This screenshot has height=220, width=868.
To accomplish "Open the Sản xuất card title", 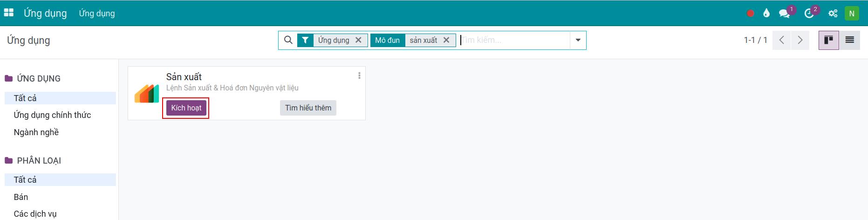I will pos(184,77).
